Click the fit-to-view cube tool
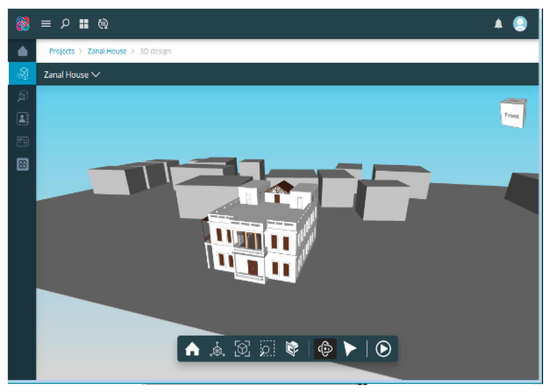 point(242,349)
